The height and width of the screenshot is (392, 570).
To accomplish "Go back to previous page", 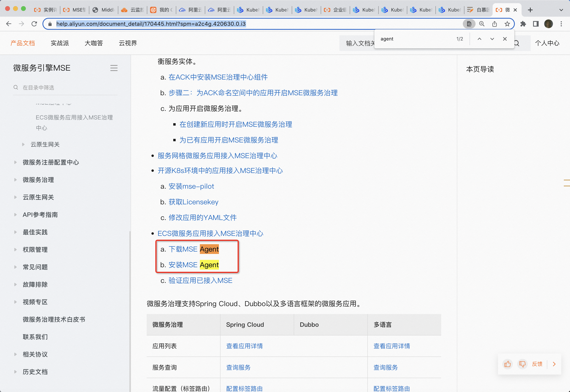I will coord(9,24).
